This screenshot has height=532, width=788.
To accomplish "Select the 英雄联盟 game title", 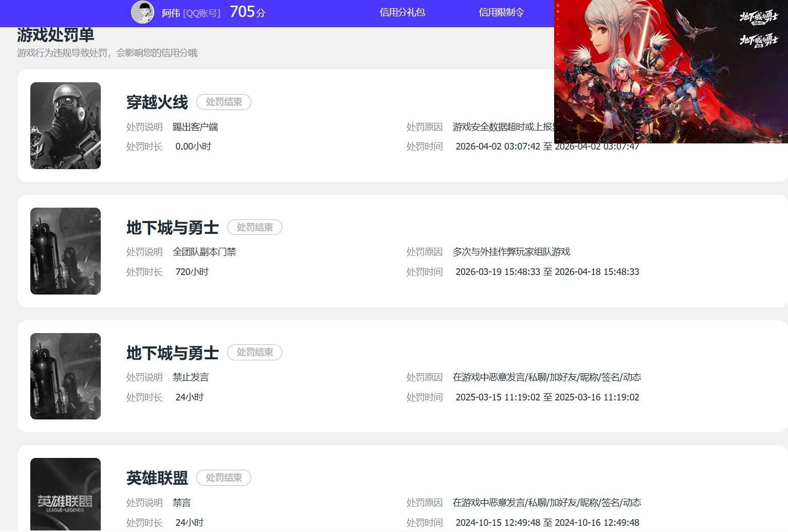I will click(157, 478).
